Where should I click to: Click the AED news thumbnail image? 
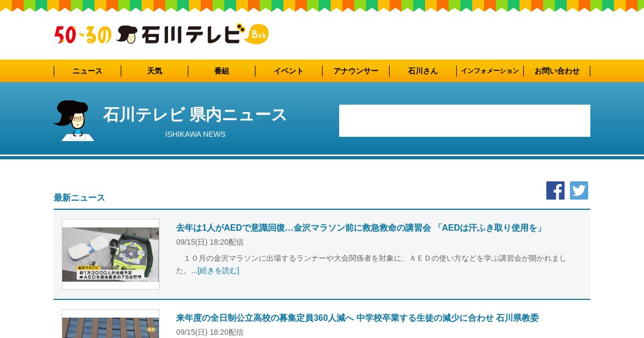click(x=111, y=254)
